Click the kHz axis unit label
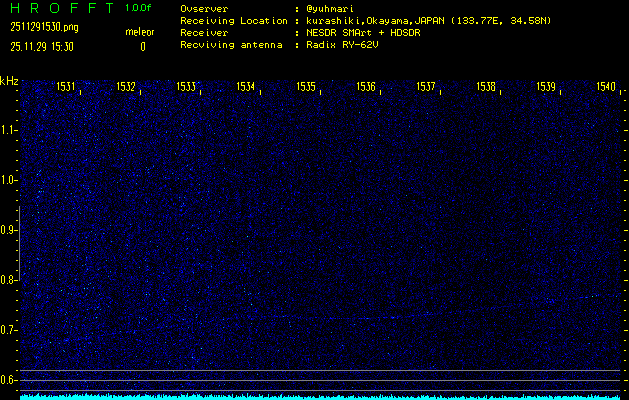This screenshot has height=400, width=629. click(x=9, y=80)
